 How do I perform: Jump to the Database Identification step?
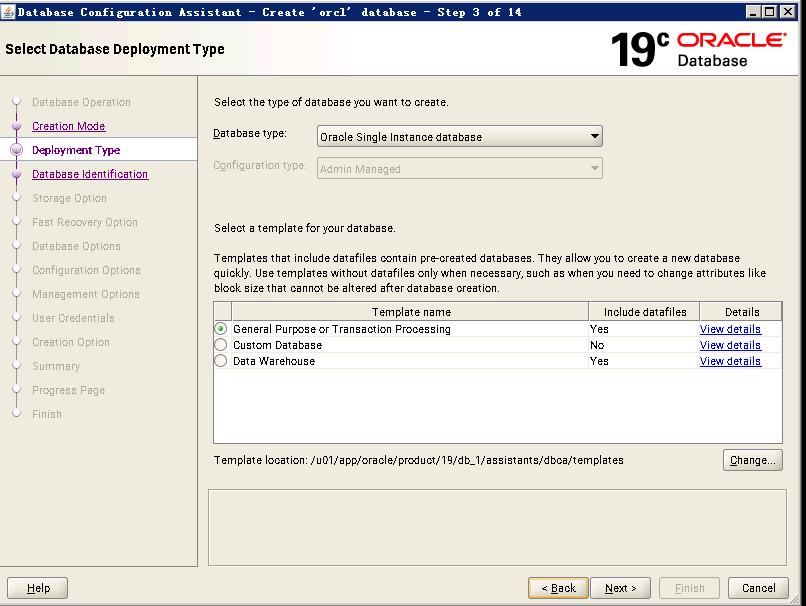click(x=90, y=174)
